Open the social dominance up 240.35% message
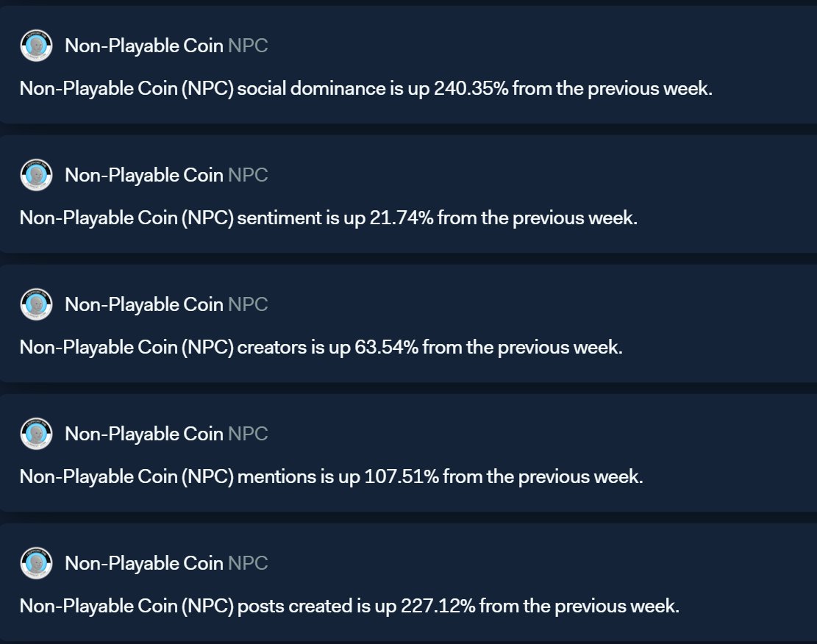The width and height of the screenshot is (817, 644). click(x=365, y=89)
